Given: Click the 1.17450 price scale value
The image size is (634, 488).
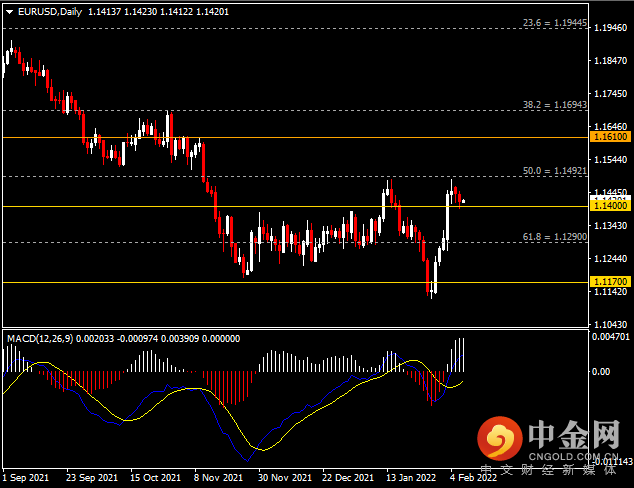Looking at the screenshot, I should [611, 93].
